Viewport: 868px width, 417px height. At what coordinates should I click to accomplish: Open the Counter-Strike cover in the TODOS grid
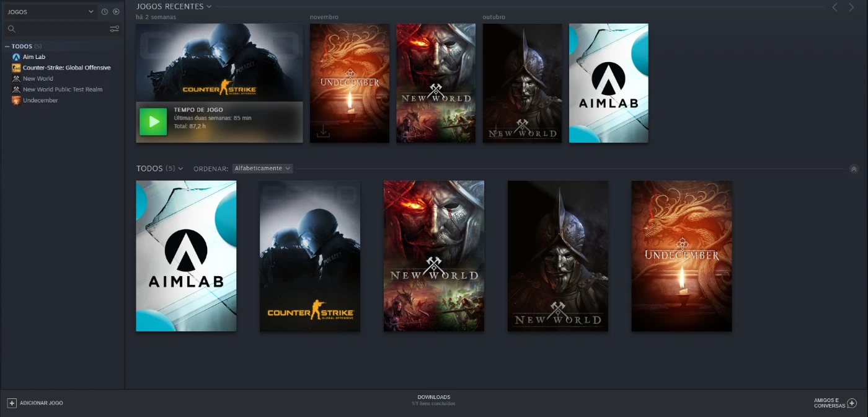pos(310,256)
